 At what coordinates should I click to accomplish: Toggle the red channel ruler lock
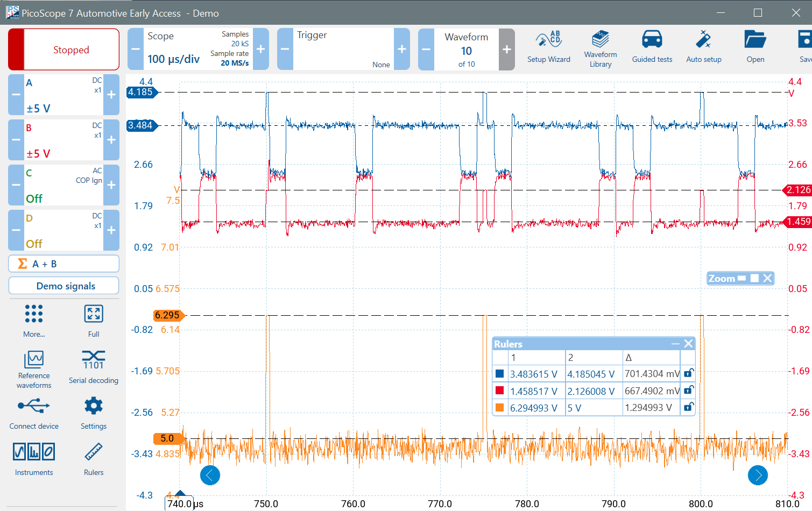(x=688, y=391)
